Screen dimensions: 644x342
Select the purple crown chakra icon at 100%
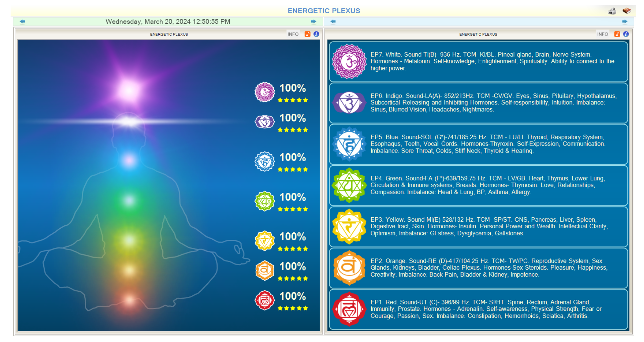click(x=265, y=92)
